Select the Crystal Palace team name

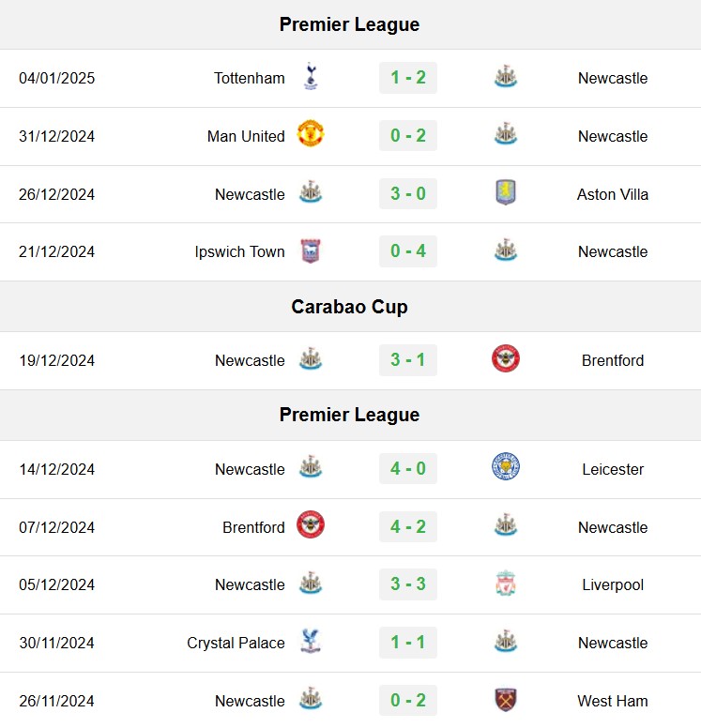[236, 643]
